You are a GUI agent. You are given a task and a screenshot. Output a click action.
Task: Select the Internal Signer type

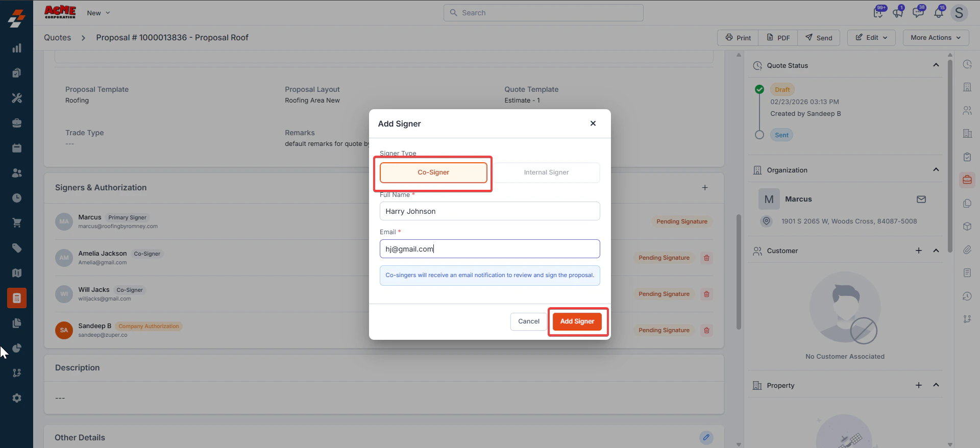click(x=546, y=172)
